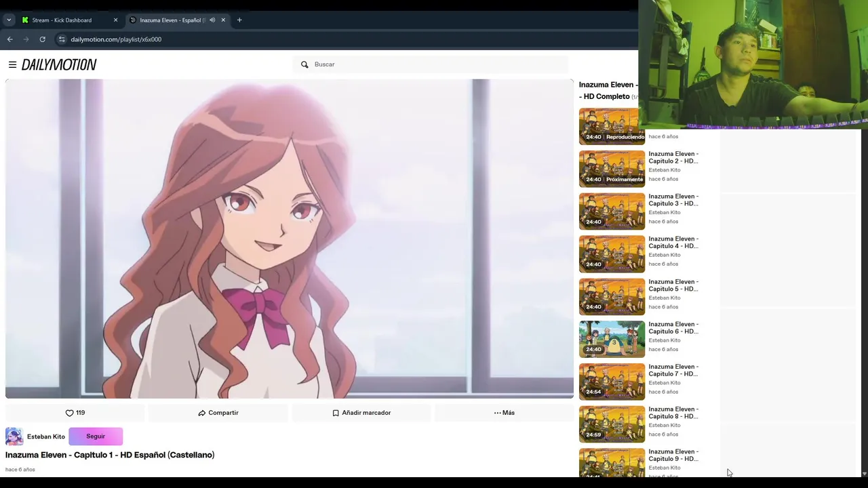Open Capitulo 6 video thumbnail

[x=612, y=339]
